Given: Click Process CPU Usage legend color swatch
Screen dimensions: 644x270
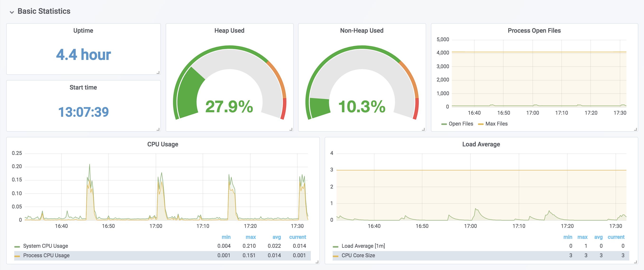Looking at the screenshot, I should click(17, 256).
